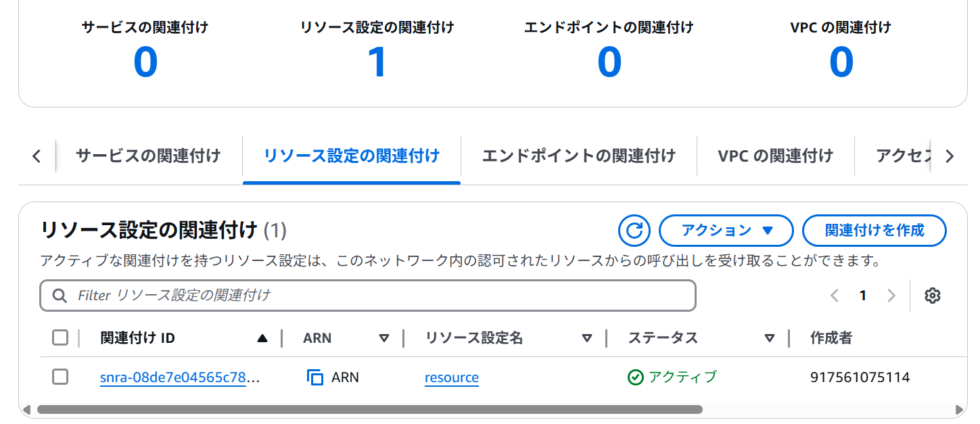980x424 pixels.
Task: Switch to the サービスの関連付け tab
Action: pyautogui.click(x=148, y=156)
